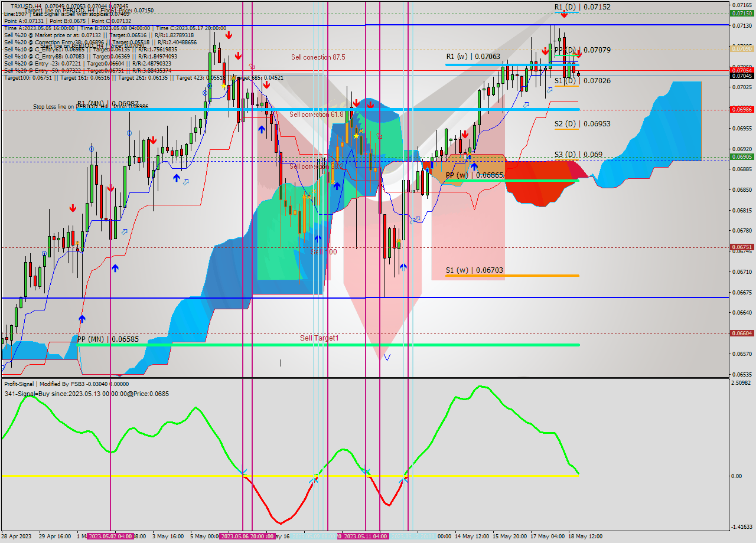
Task: Click the '18 May 12:00' time axis label
Action: 586,537
